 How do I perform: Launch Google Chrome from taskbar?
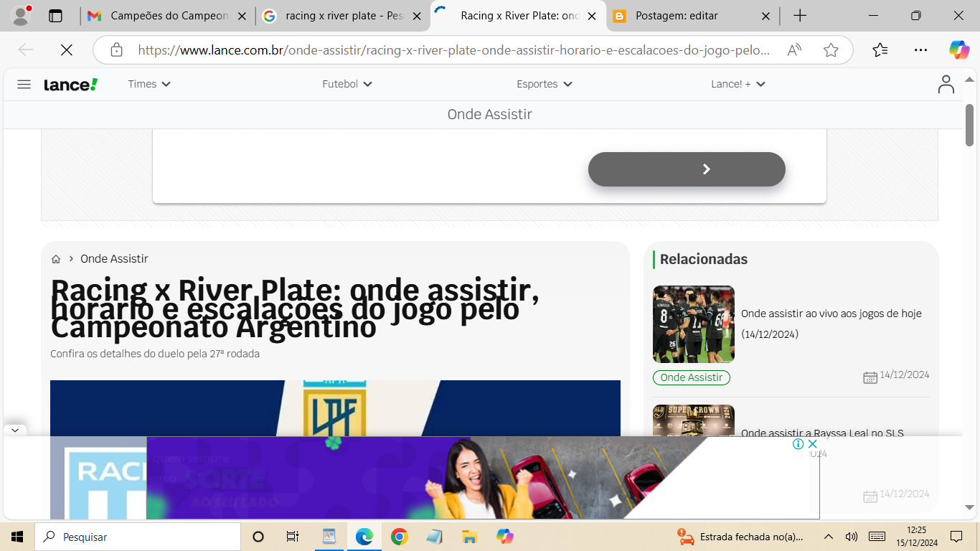[x=400, y=537]
